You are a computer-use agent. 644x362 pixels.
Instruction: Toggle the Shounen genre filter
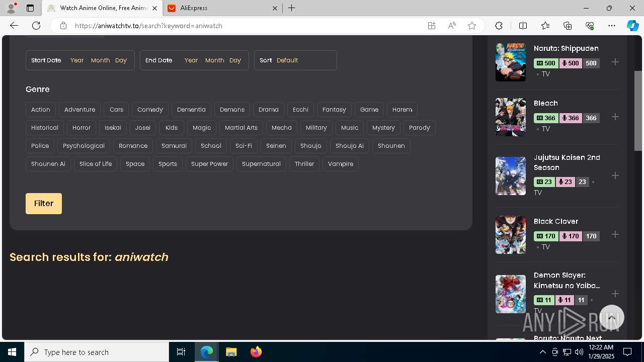[391, 146]
